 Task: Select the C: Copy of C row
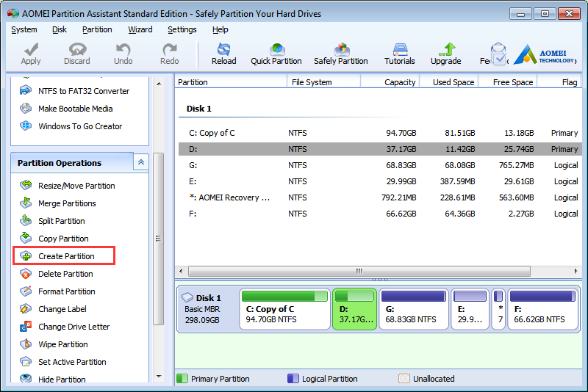click(380, 133)
